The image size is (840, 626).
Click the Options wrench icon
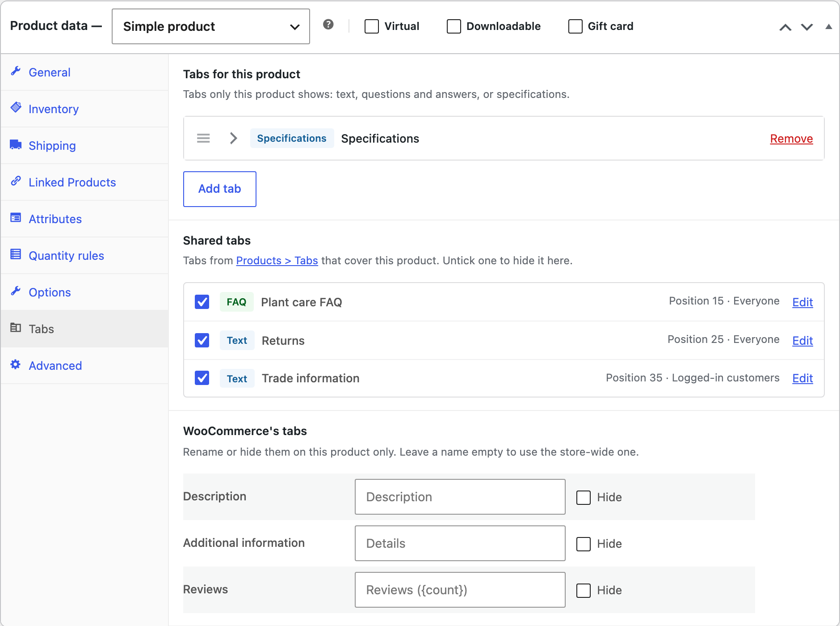click(16, 291)
